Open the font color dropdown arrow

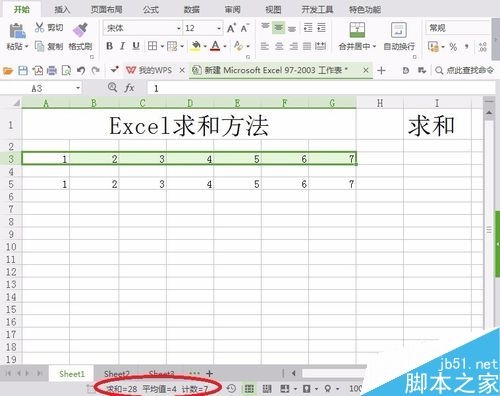(225, 46)
